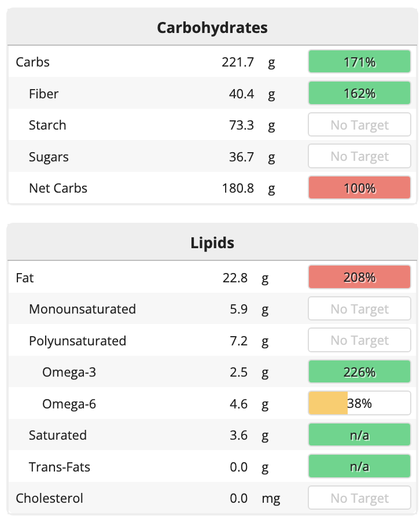Viewport: 420px width, 523px height.
Task: Set a target for Monounsaturated fat
Action: 359,310
